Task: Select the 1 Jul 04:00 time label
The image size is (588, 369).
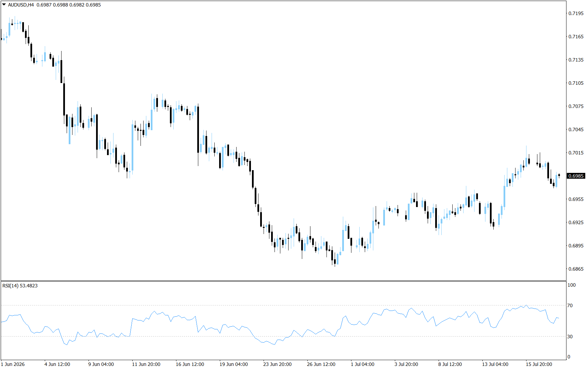Action: point(362,364)
